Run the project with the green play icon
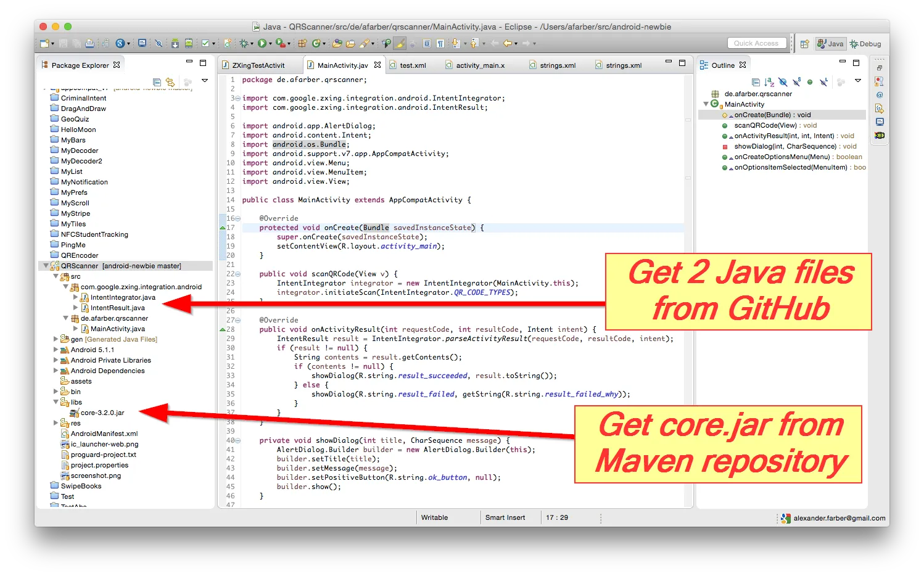Image resolution: width=924 pixels, height=576 pixels. coord(262,43)
